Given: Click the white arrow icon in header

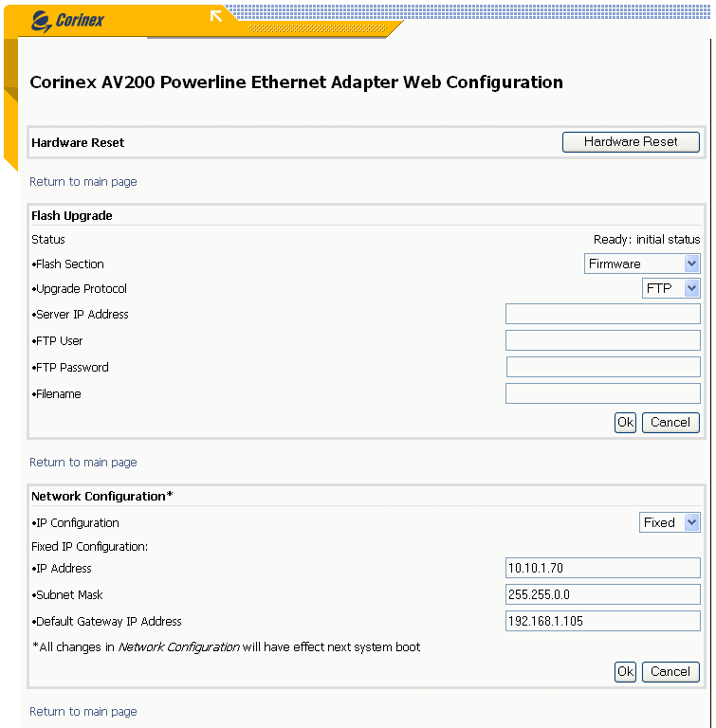Looking at the screenshot, I should [216, 16].
